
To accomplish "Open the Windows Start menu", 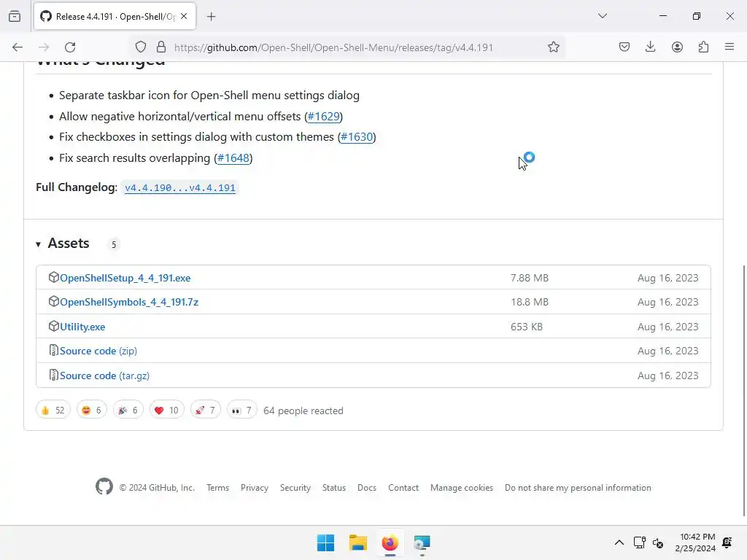I will coord(326,542).
